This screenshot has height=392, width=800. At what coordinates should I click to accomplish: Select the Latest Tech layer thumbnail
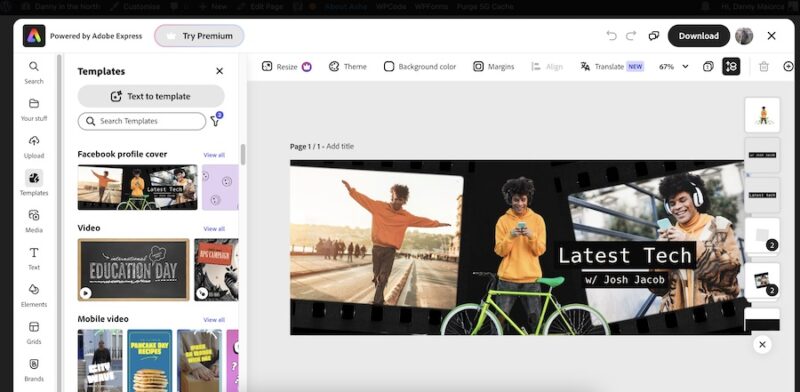pyautogui.click(x=762, y=195)
